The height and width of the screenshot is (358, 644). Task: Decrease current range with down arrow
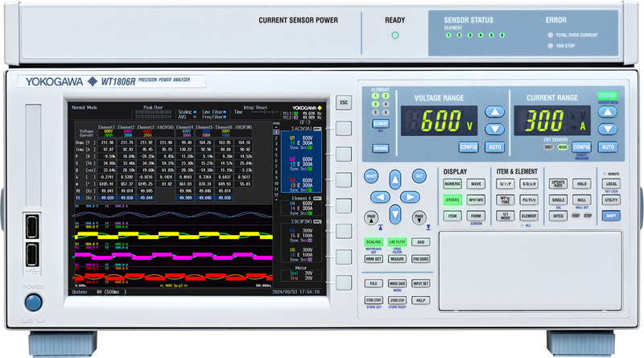tap(609, 130)
